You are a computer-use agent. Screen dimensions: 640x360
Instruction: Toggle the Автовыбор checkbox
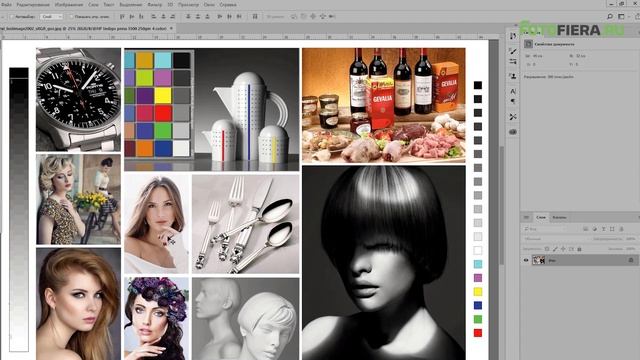coord(12,17)
